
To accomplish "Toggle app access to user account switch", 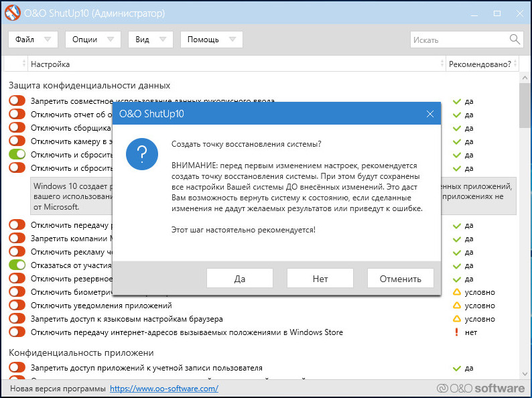I will tap(17, 367).
